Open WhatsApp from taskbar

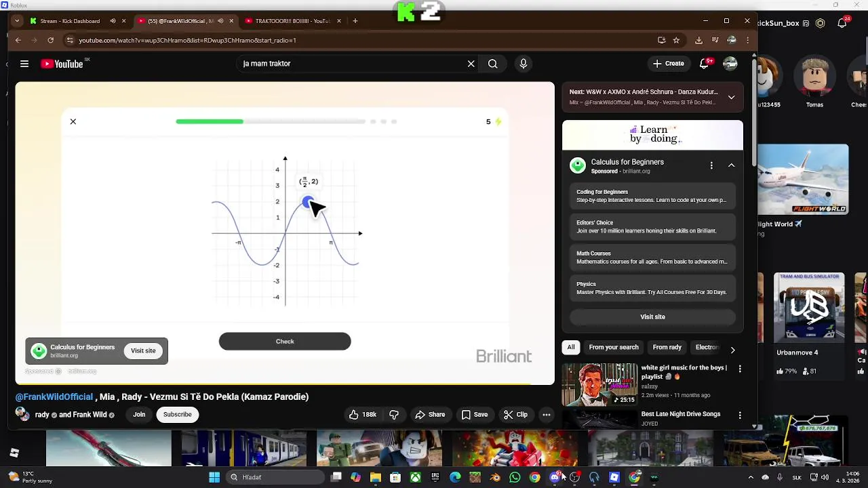tap(515, 477)
